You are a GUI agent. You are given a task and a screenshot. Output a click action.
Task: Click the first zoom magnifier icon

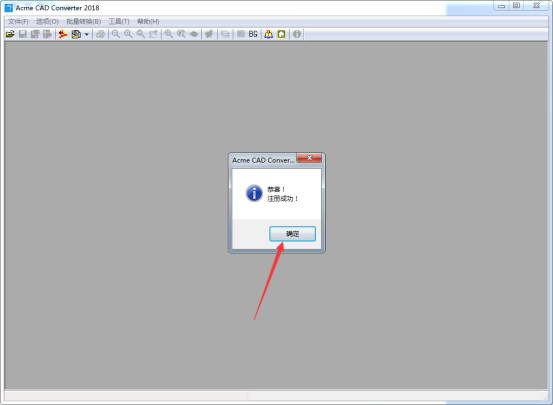pyautogui.click(x=116, y=34)
